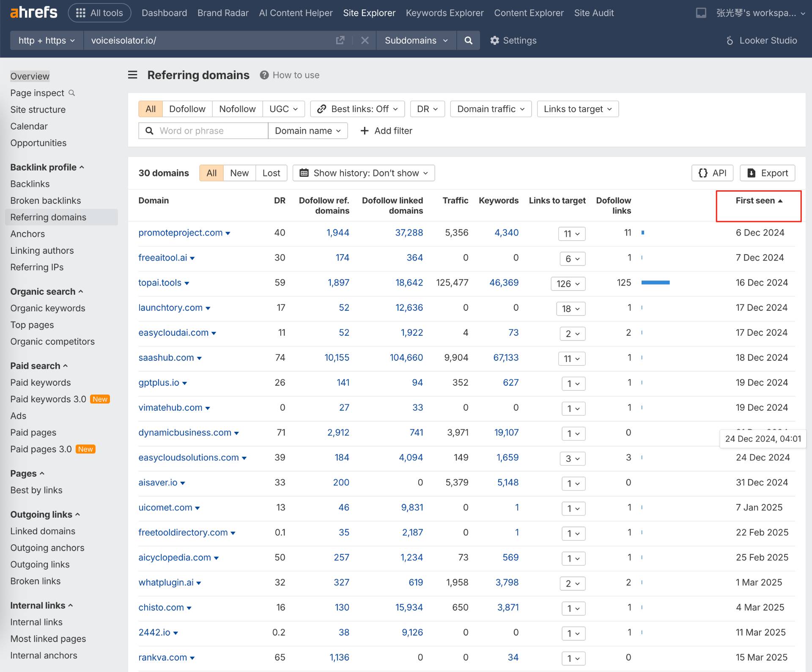
Task: Run search with the magnifier button
Action: [x=468, y=40]
